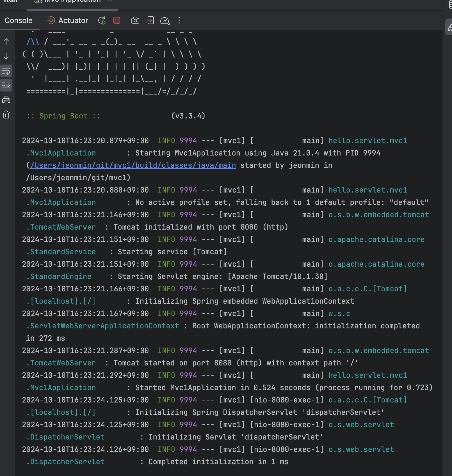This screenshot has height=476, width=452.
Task: Click 'Starting Mvc1Application using Java 21.0.4' log text
Action: coord(227,153)
